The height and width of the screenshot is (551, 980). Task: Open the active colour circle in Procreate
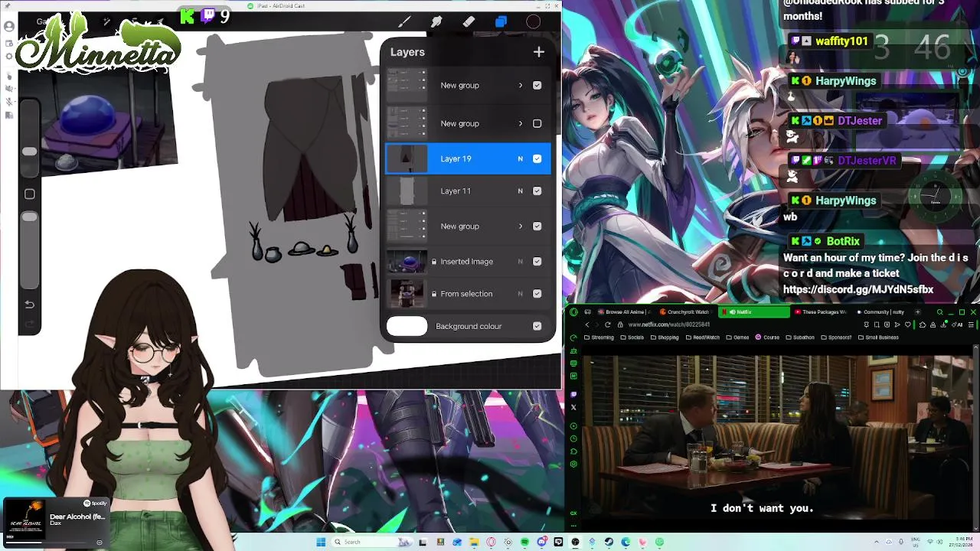pos(533,22)
